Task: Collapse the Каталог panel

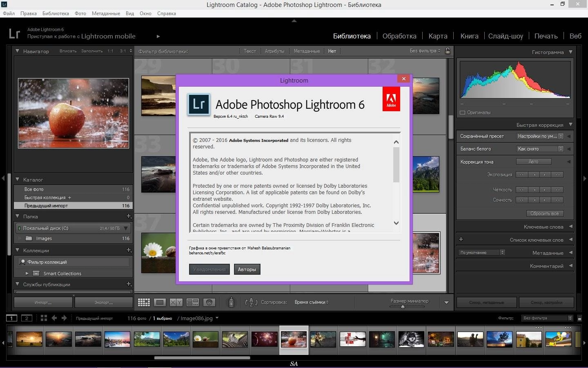Action: (18, 179)
